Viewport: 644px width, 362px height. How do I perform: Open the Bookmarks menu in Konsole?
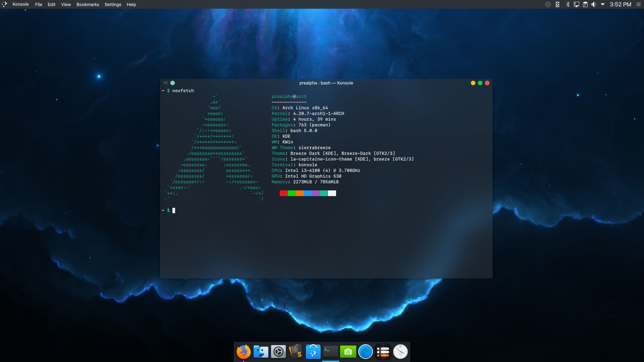[87, 4]
